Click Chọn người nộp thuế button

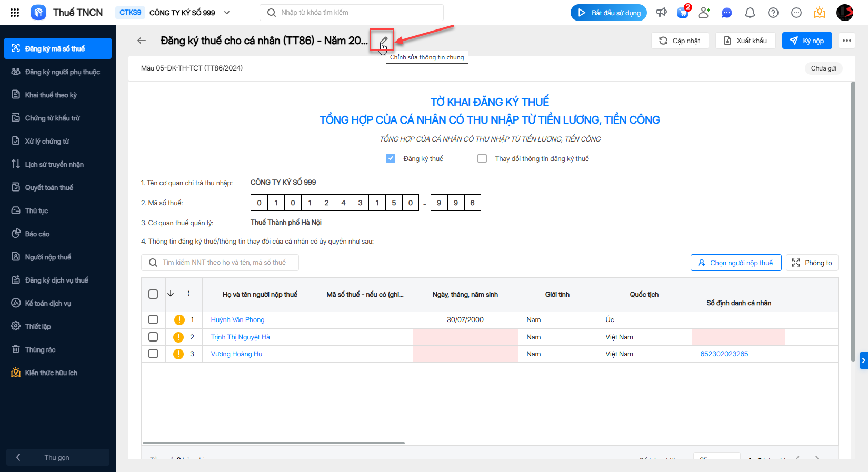click(x=736, y=263)
